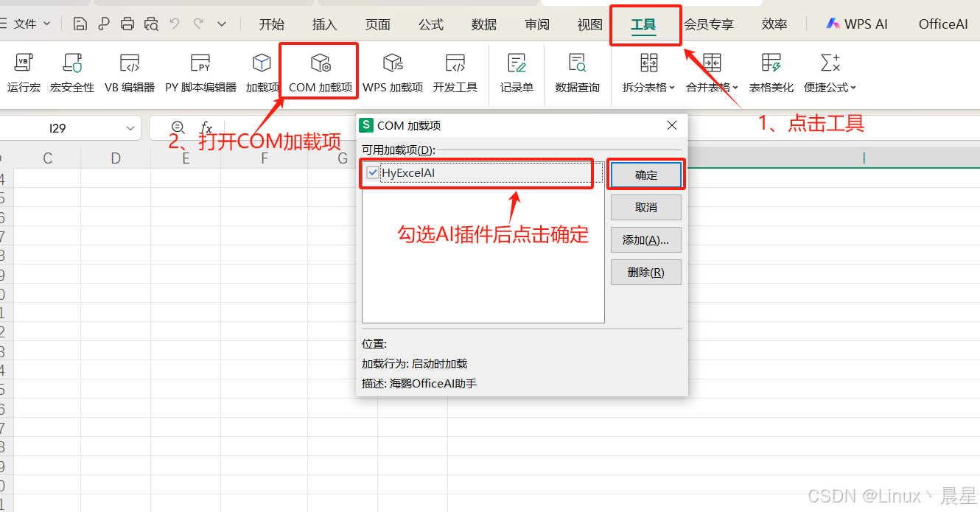Screen dimensions: 980x512
Task: Click the zoom magnifier icon beside fx
Action: pos(178,127)
